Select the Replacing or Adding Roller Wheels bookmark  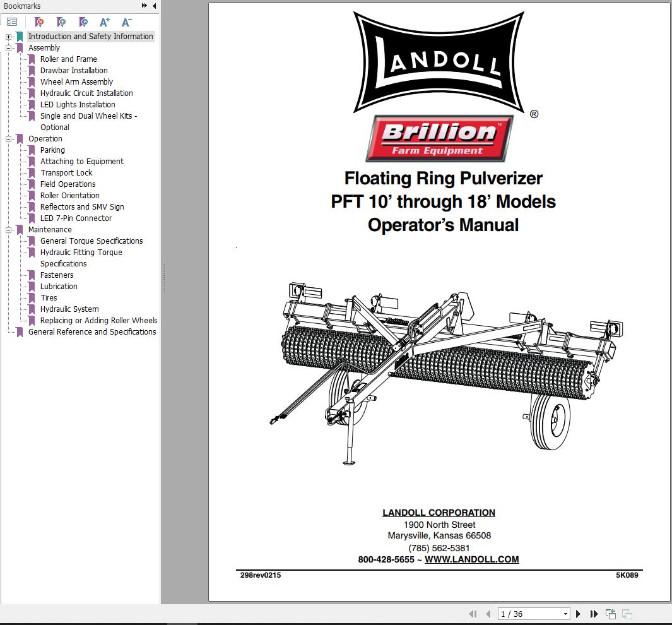click(98, 320)
